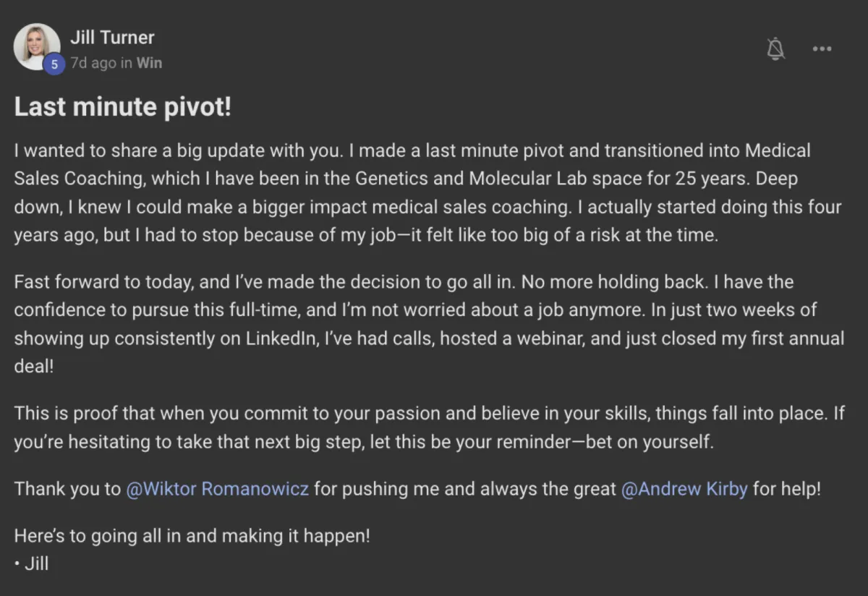Click the word deal! ending second paragraph
This screenshot has width=868, height=596.
pyautogui.click(x=34, y=366)
